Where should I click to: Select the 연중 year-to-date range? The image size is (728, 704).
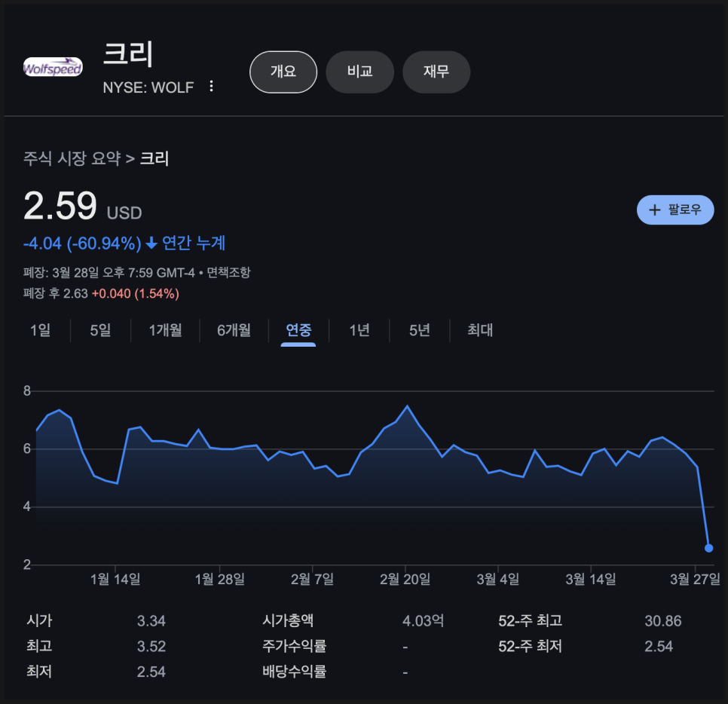pos(298,330)
